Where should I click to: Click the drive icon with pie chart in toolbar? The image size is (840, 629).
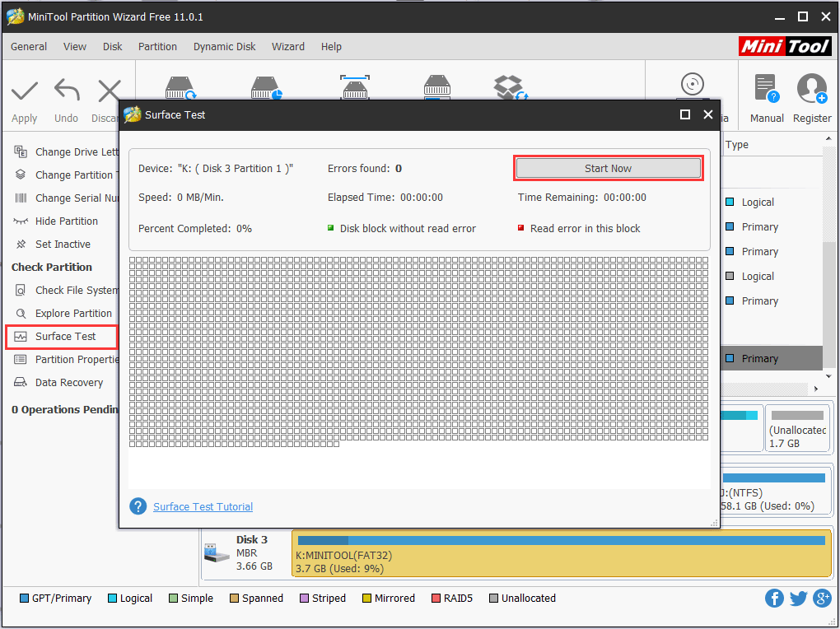(266, 88)
